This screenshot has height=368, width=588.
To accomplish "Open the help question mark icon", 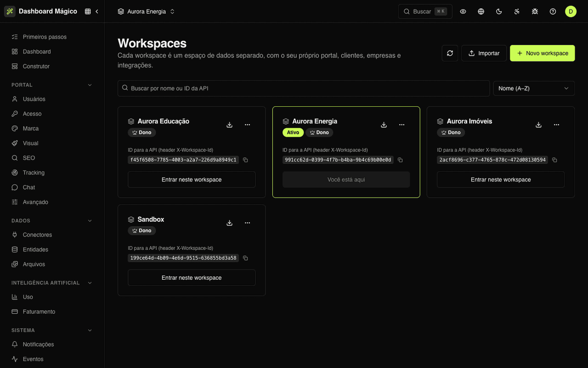I will click(553, 11).
